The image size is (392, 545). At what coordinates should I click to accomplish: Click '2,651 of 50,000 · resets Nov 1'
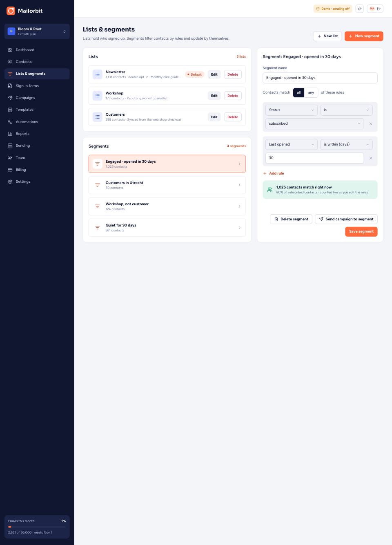[x=30, y=532]
